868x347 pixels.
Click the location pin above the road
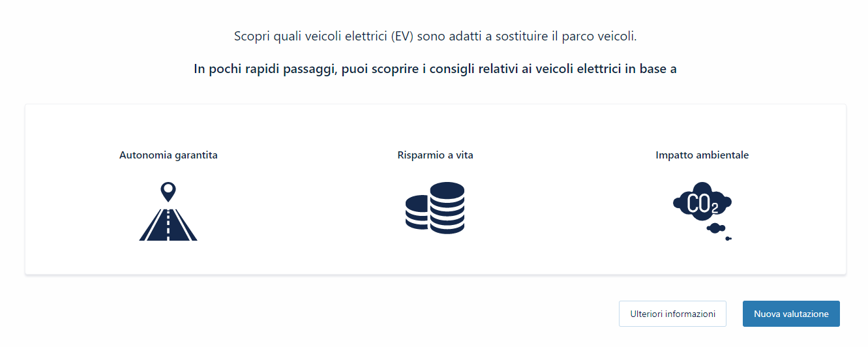(x=168, y=191)
